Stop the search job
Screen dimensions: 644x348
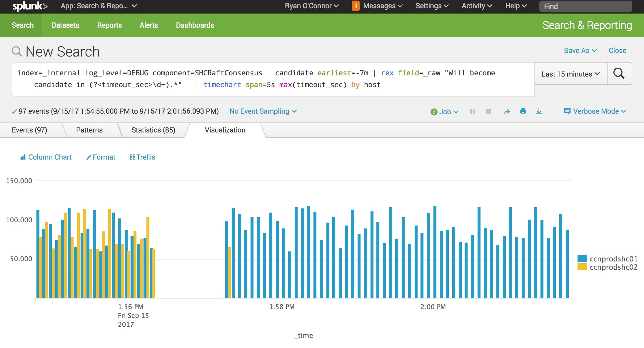[x=488, y=111]
